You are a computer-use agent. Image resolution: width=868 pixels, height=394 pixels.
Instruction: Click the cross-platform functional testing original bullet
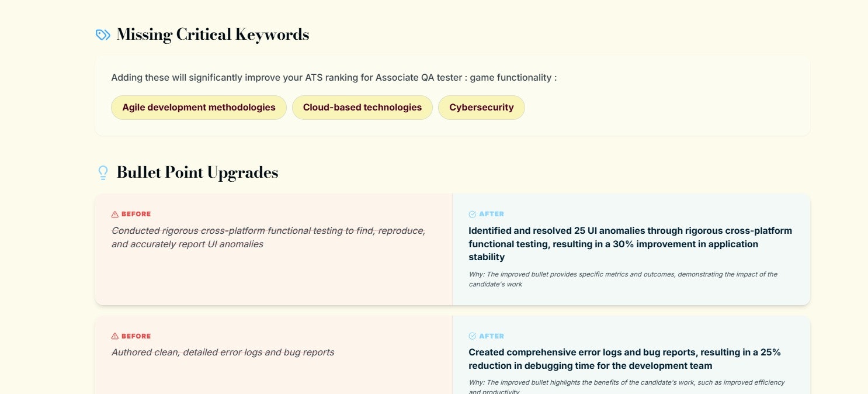268,237
